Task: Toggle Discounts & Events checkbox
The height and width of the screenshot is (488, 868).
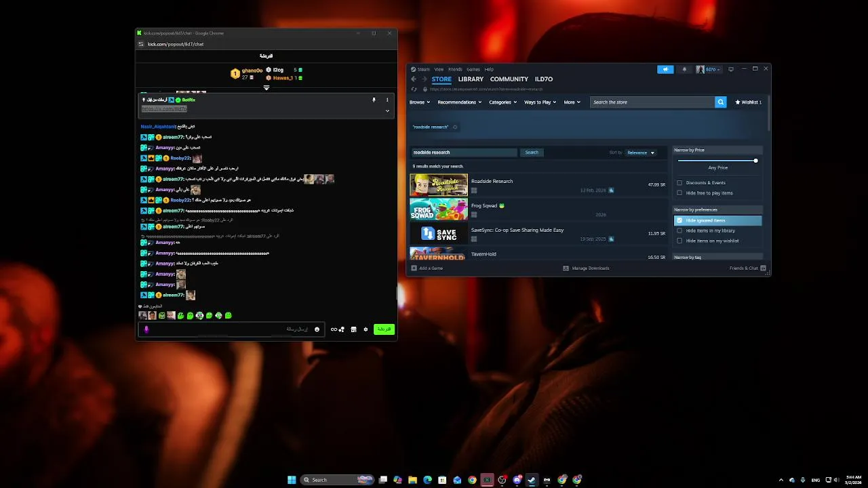Action: coord(679,182)
